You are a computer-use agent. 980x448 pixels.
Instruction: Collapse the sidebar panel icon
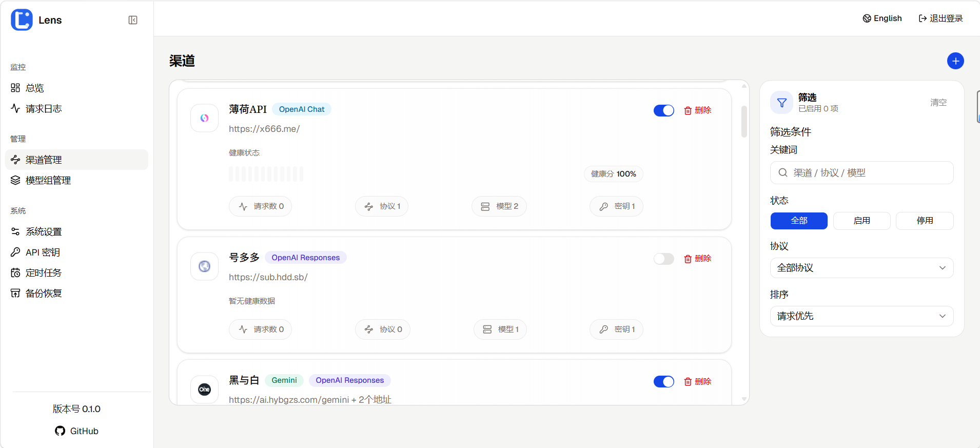point(133,20)
